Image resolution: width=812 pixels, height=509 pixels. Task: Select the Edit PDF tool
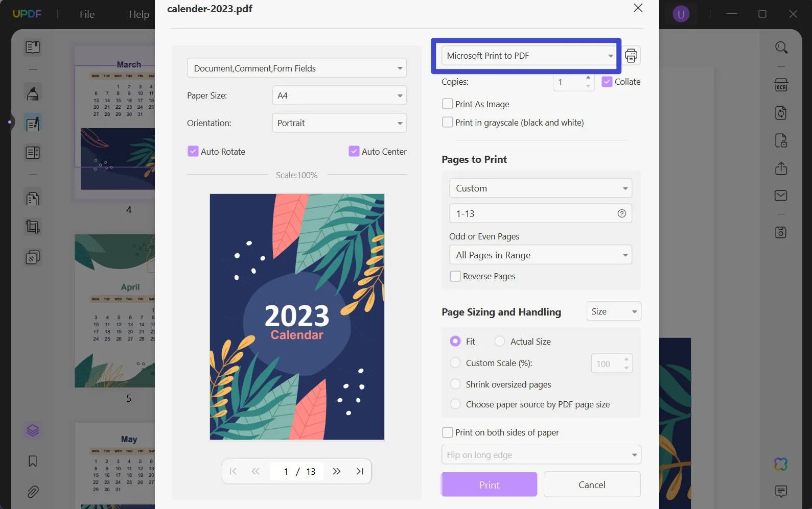pos(33,123)
